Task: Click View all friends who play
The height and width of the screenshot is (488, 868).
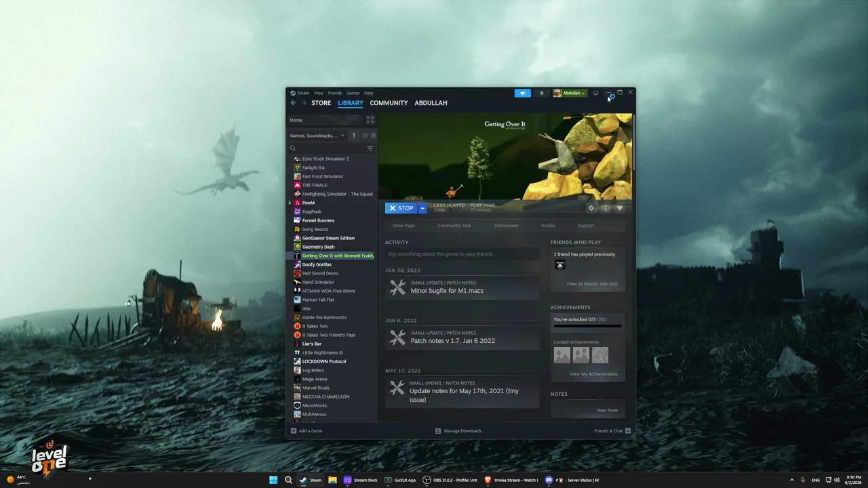Action: pyautogui.click(x=592, y=284)
